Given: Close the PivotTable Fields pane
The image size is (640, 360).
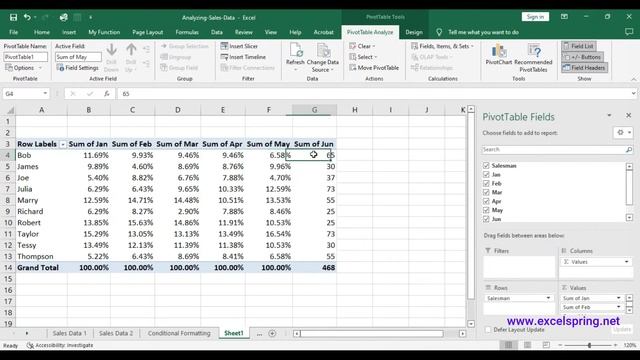Looking at the screenshot, I should click(x=629, y=116).
